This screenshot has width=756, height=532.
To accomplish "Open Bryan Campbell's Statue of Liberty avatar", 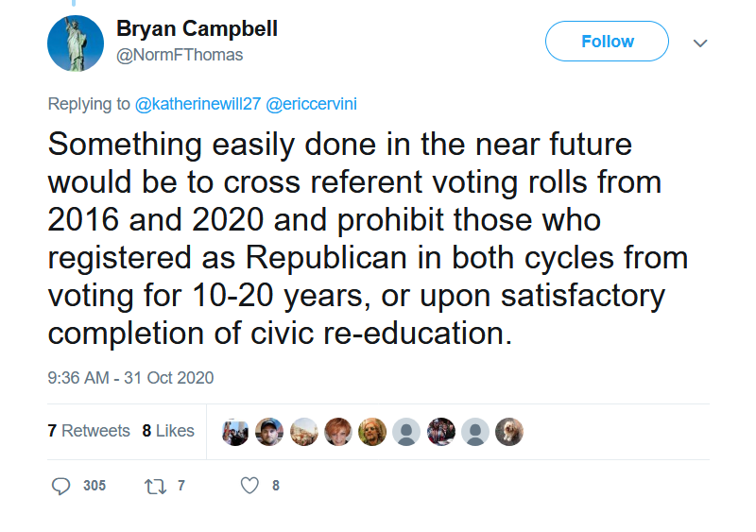I will coord(76,43).
